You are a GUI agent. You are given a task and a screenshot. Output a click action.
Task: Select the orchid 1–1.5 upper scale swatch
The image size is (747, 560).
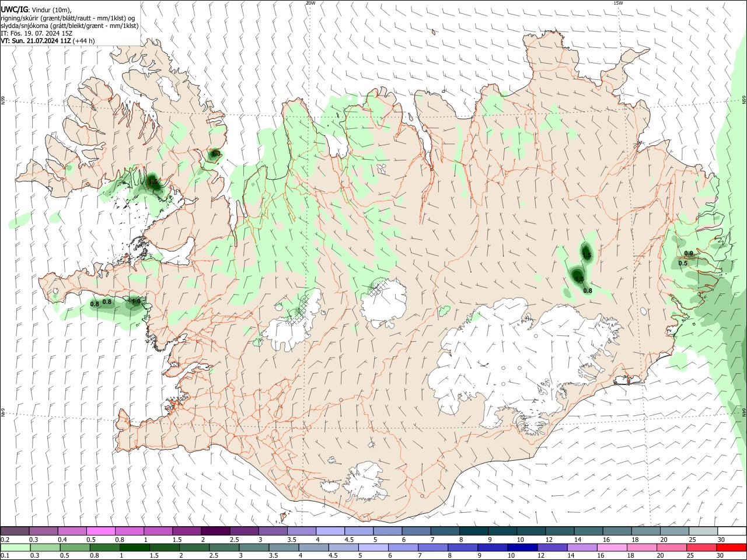click(158, 531)
